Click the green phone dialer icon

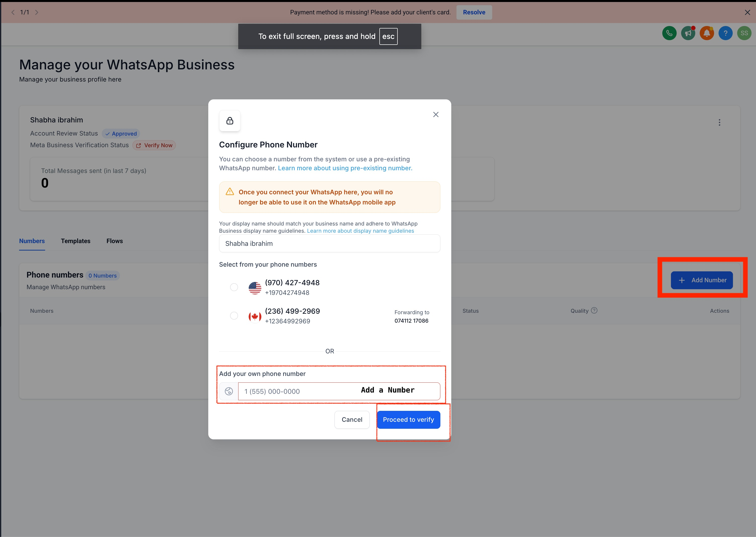click(669, 33)
